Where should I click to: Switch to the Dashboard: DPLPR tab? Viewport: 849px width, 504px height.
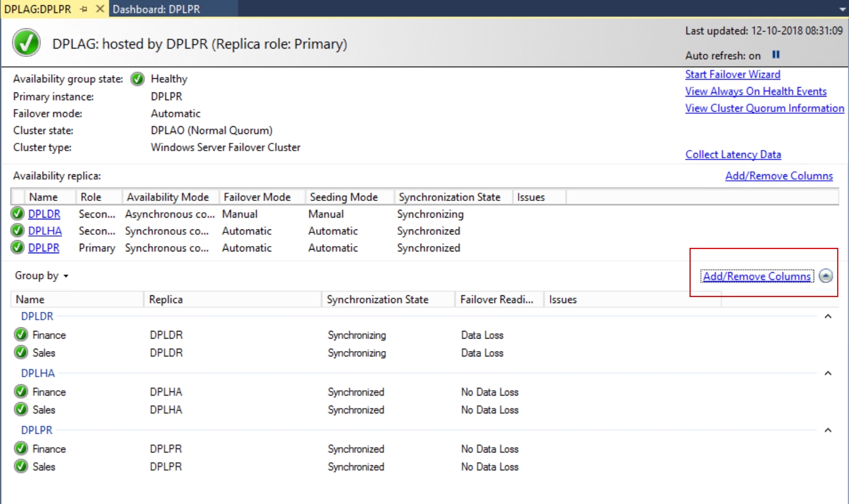157,9
